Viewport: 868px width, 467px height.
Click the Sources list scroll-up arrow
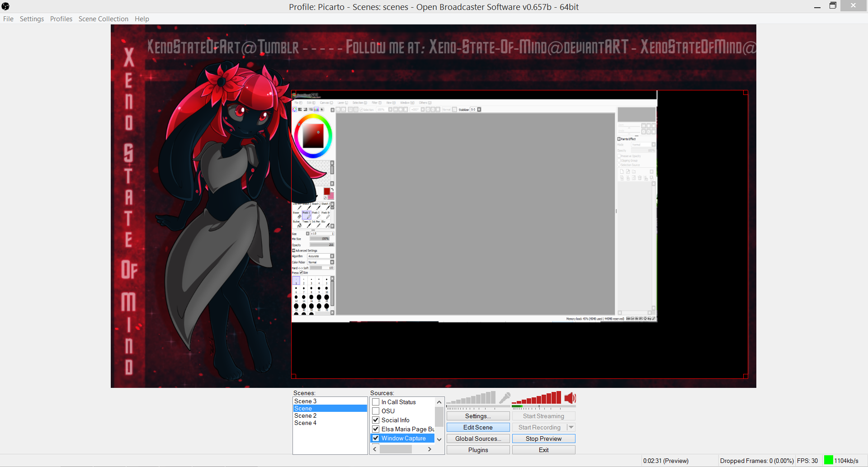pyautogui.click(x=439, y=402)
